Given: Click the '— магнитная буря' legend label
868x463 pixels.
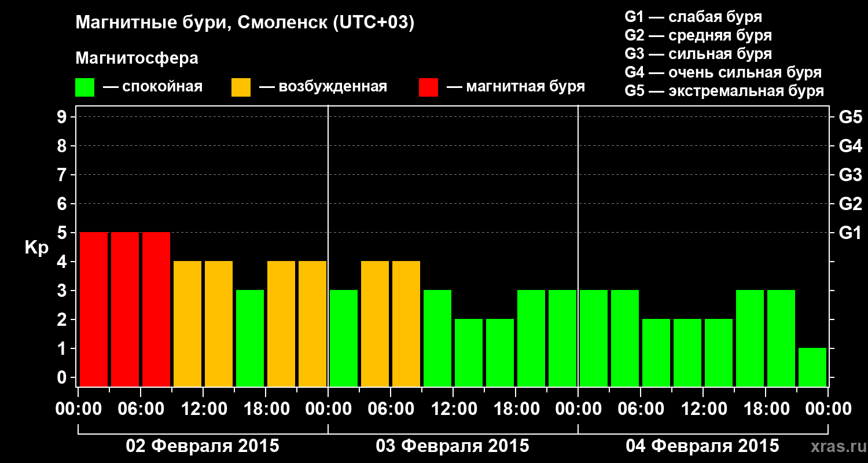Looking at the screenshot, I should [x=516, y=87].
